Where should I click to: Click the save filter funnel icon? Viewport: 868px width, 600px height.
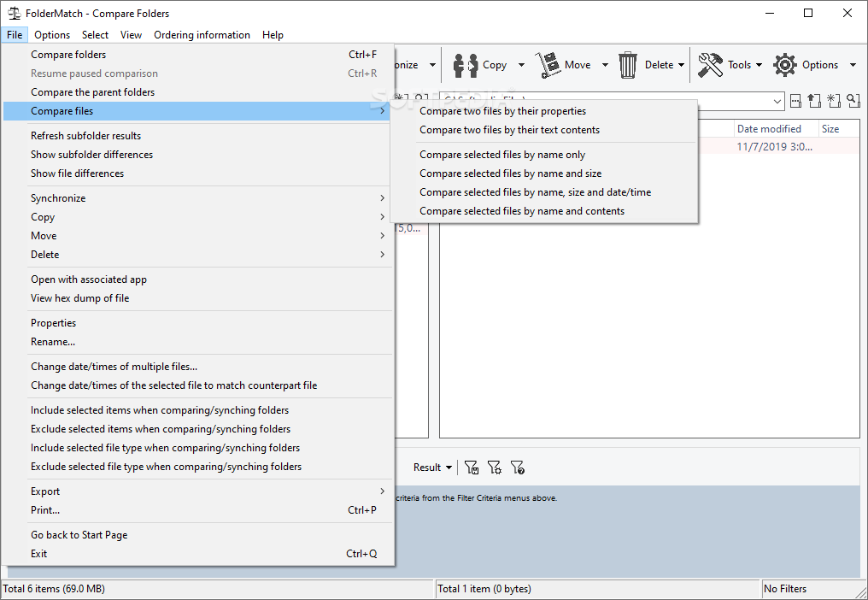click(471, 468)
